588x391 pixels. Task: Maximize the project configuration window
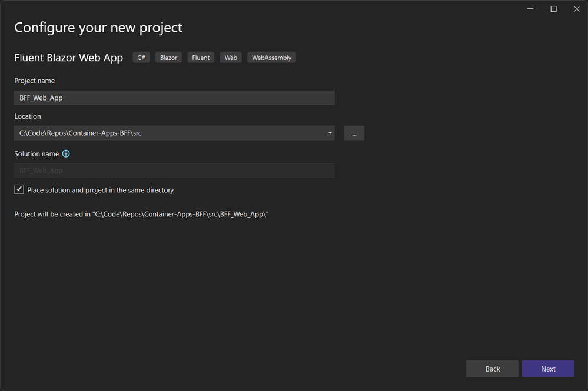[x=553, y=9]
